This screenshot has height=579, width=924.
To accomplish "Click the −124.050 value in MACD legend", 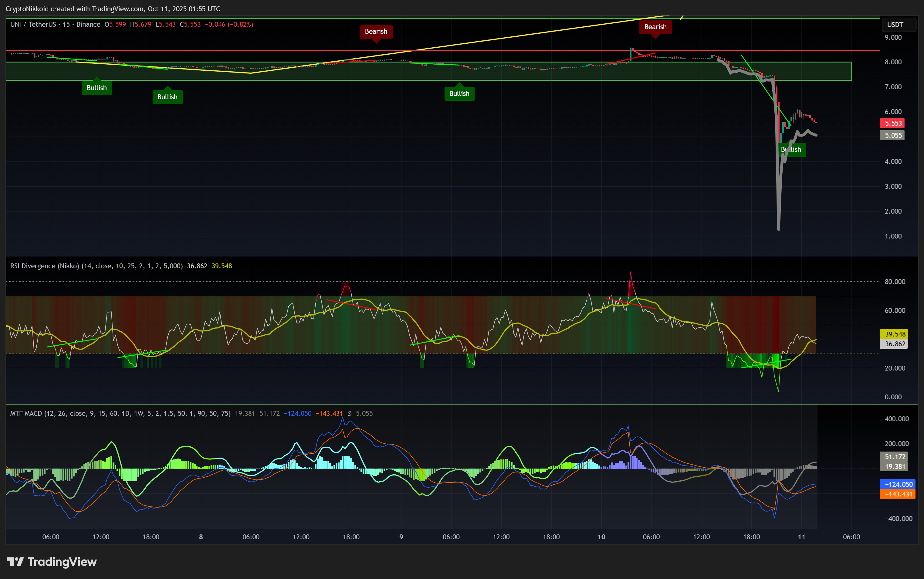I will point(298,413).
